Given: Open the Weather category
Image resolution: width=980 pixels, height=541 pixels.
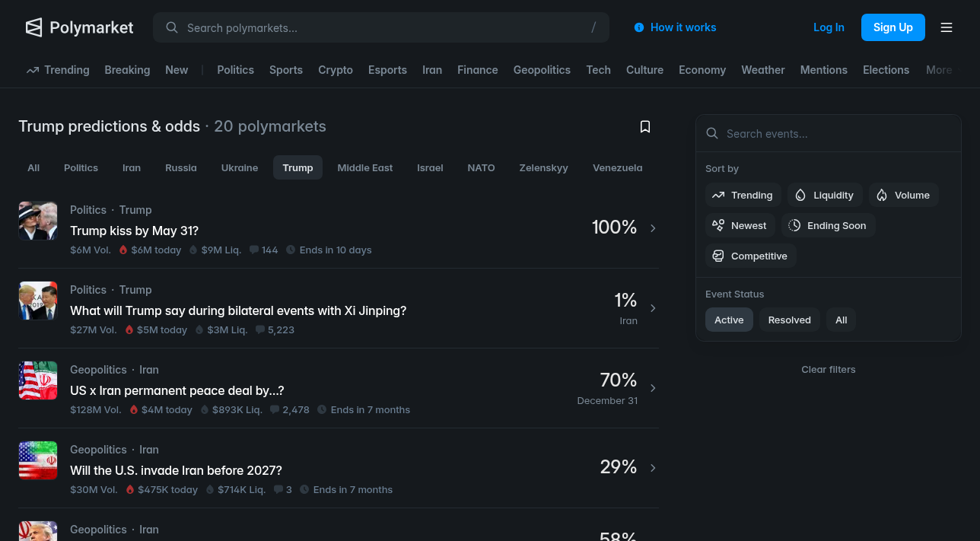Looking at the screenshot, I should pos(763,70).
